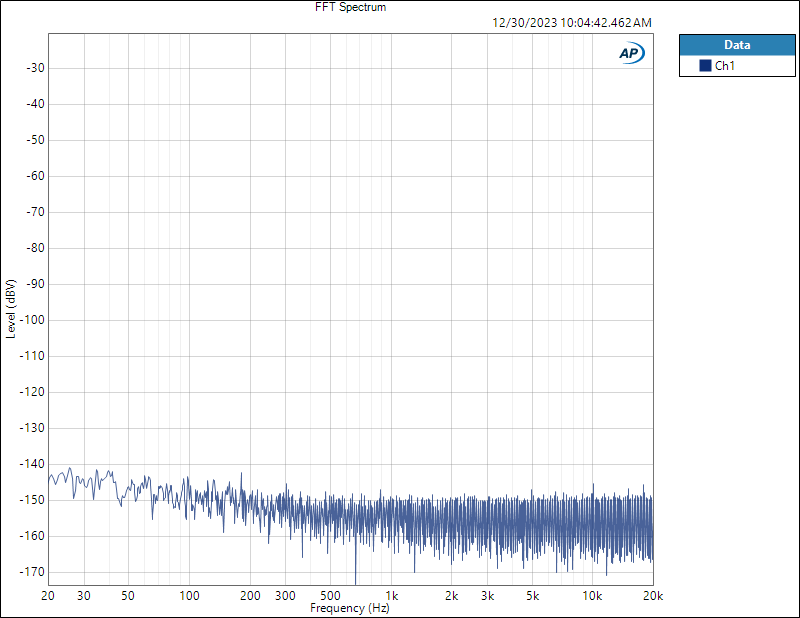The height and width of the screenshot is (618, 800).
Task: Click the -90 Y-axis tick label
Action: click(35, 284)
